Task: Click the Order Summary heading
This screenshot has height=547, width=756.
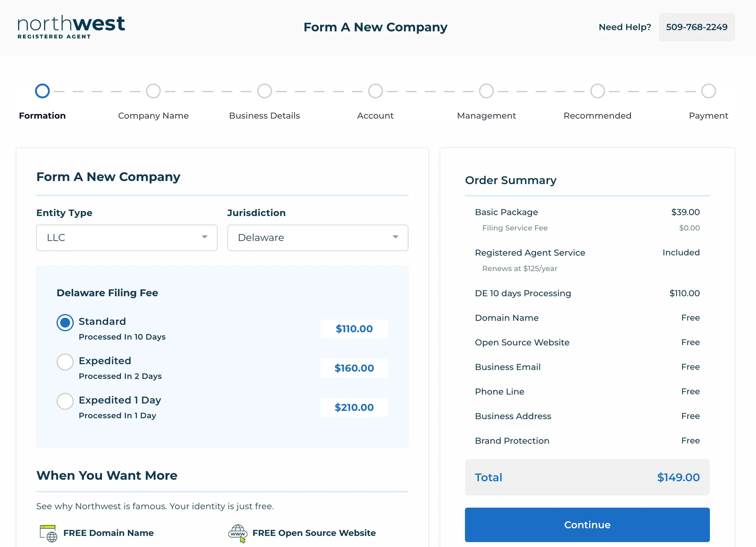Action: point(511,180)
